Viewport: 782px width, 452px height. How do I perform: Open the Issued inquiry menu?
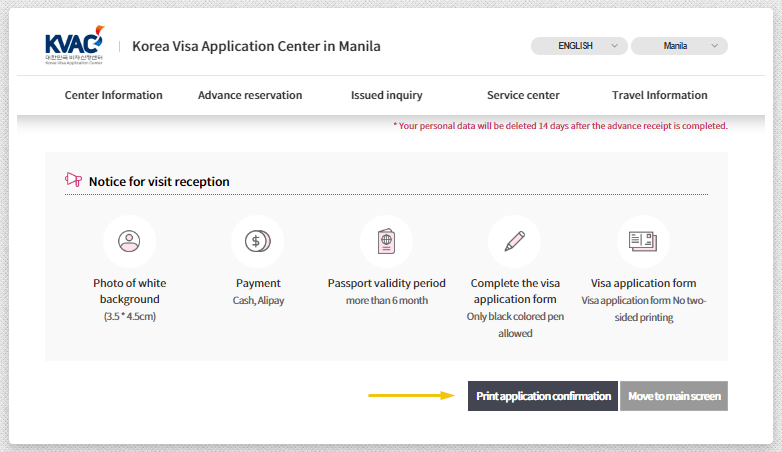[x=386, y=95]
